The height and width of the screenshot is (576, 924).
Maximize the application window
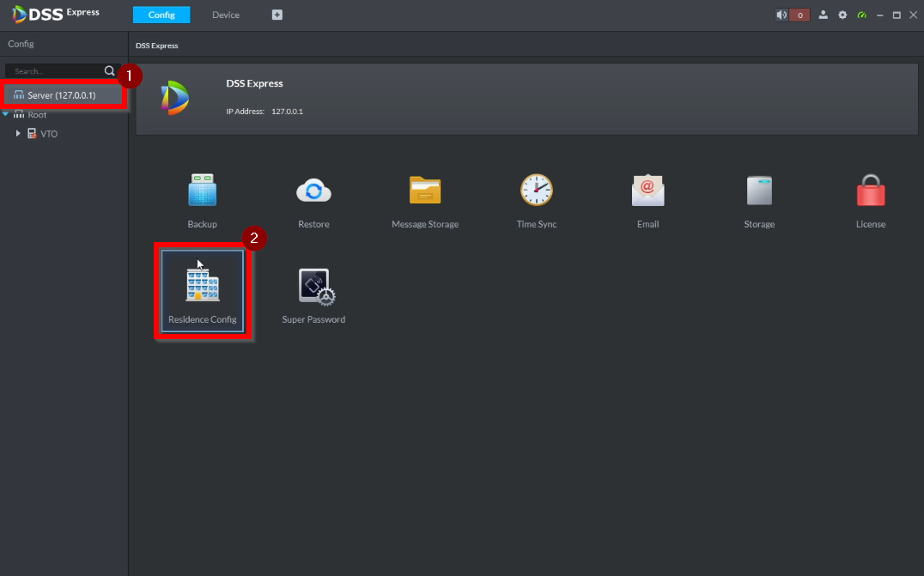(897, 15)
